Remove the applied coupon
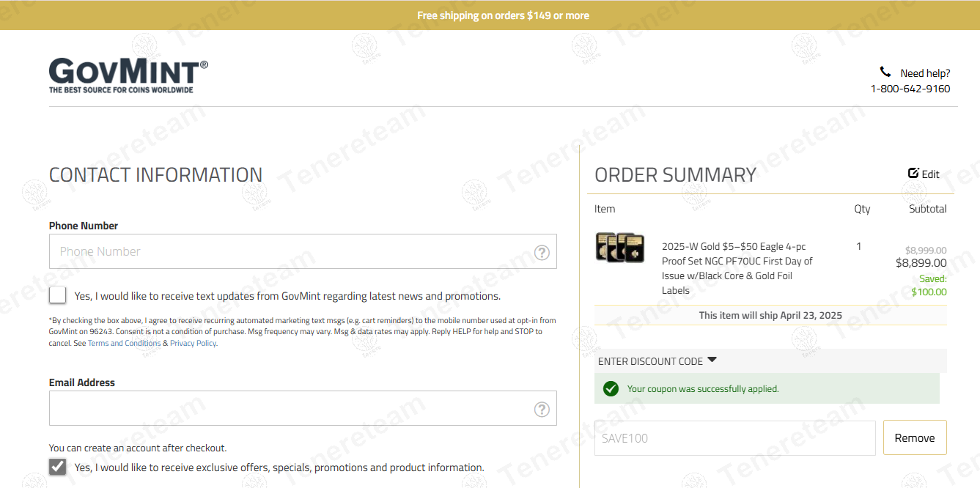980x488 pixels. pyautogui.click(x=914, y=437)
